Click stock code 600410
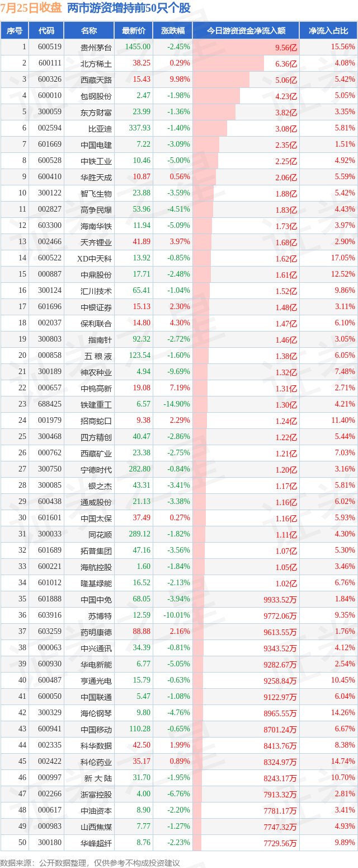Screen dimensions: 358x868 coord(50,177)
